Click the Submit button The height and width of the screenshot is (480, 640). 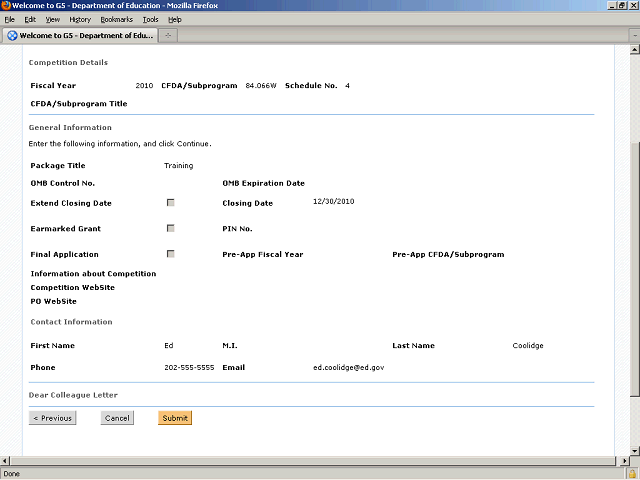tap(175, 418)
